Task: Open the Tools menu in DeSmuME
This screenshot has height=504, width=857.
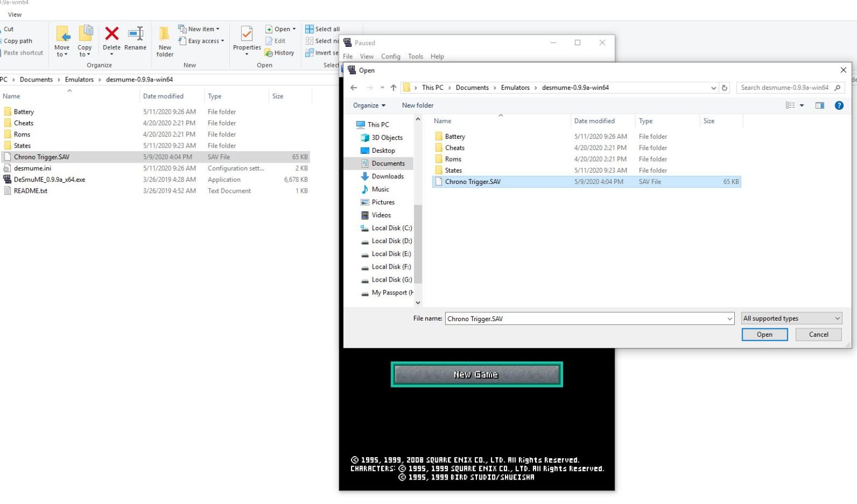Action: tap(415, 56)
